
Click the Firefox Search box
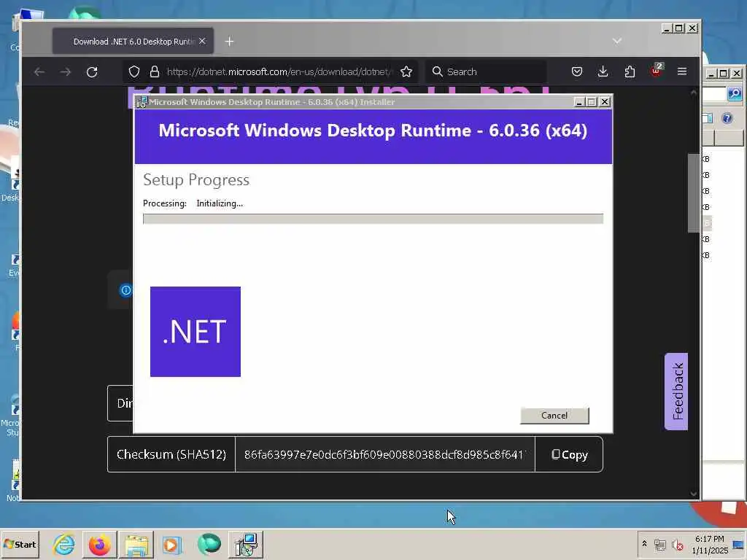coord(486,72)
